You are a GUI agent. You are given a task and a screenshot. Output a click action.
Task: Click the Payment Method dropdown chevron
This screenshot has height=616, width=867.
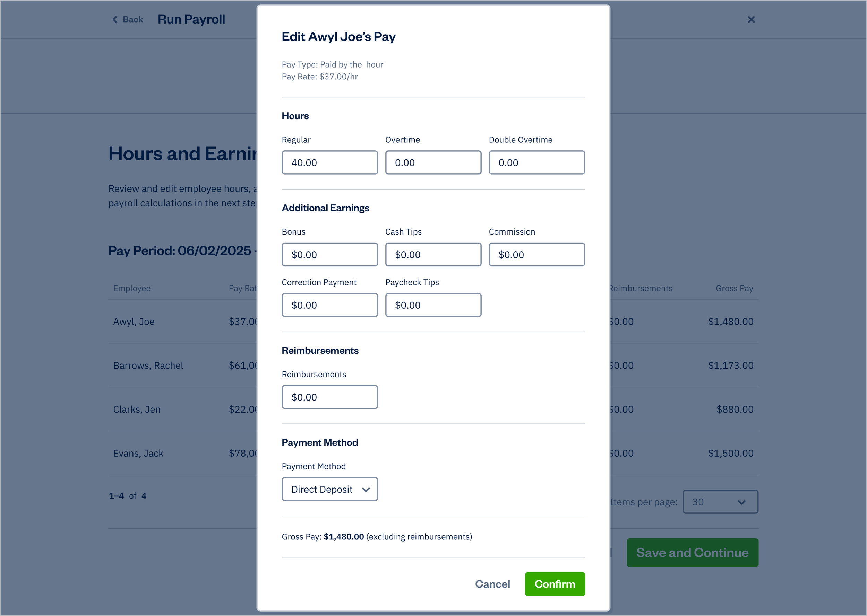365,489
